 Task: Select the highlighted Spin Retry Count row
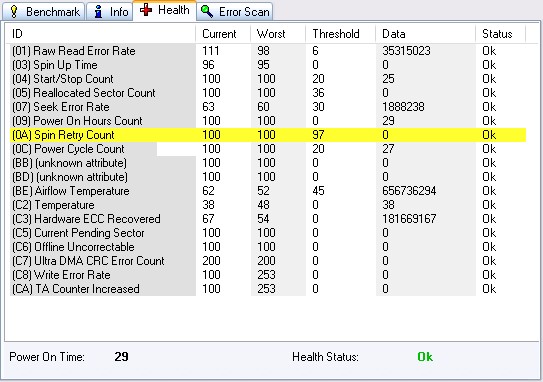coord(268,135)
